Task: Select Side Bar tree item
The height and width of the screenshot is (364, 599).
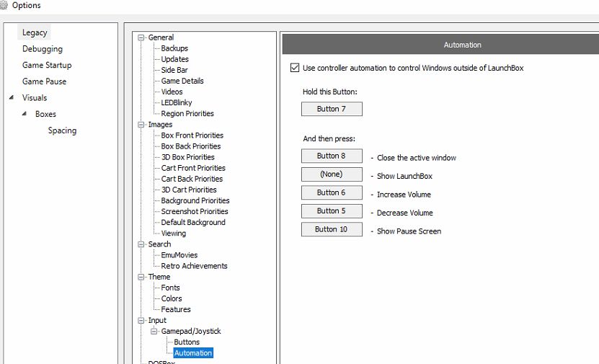Action: tap(174, 70)
